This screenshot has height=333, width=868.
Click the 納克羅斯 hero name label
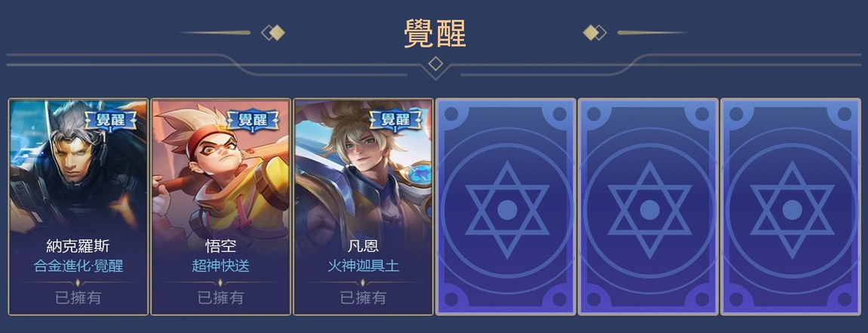point(78,246)
